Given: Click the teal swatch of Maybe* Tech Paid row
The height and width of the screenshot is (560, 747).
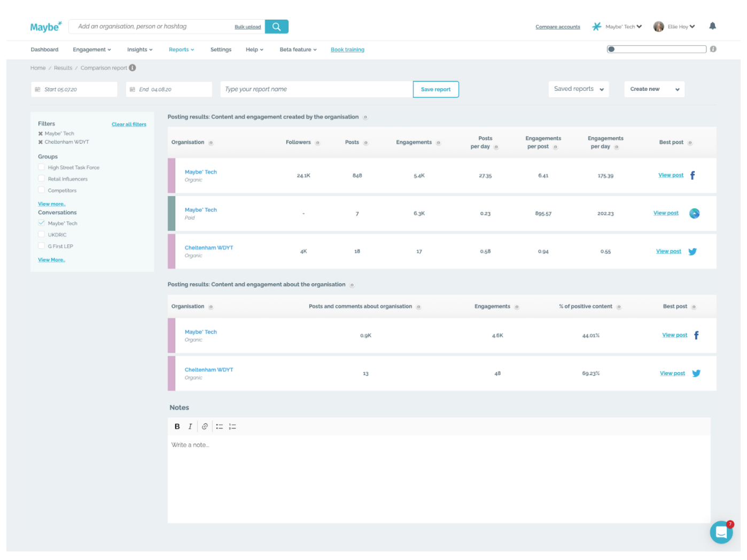Looking at the screenshot, I should (172, 213).
